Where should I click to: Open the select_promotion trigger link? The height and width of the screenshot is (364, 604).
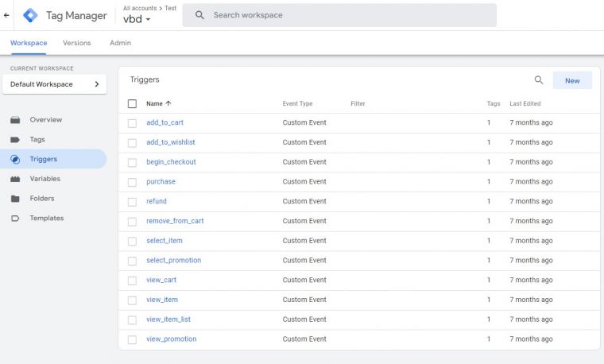(174, 260)
